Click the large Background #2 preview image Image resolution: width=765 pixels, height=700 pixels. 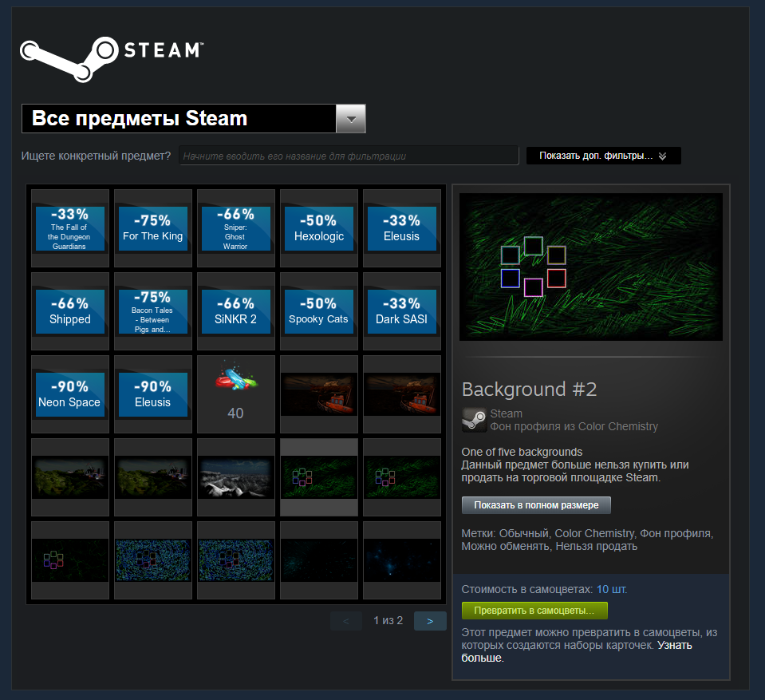click(x=591, y=267)
